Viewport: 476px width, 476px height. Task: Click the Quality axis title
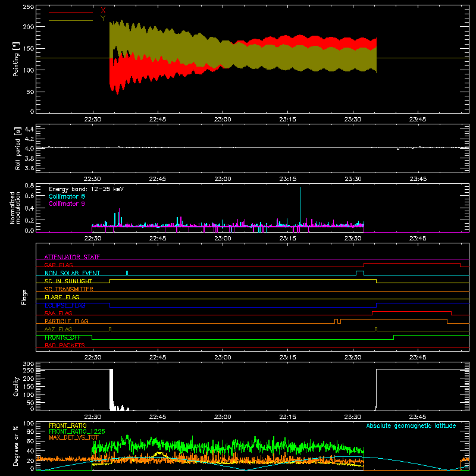[16, 386]
